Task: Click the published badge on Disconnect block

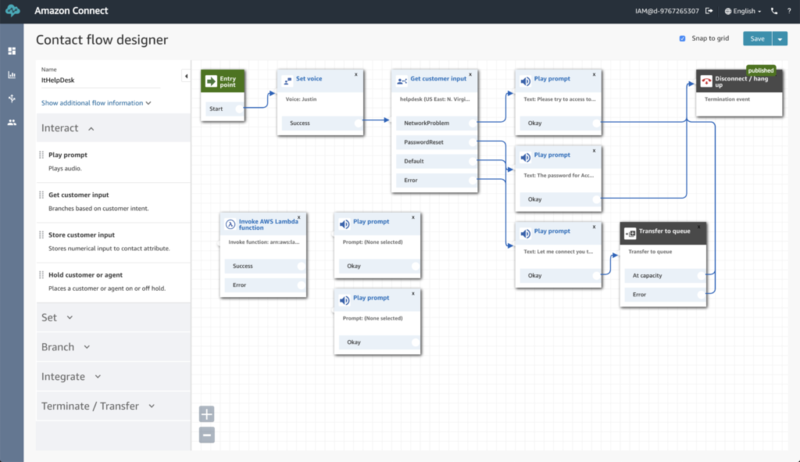Action: pos(761,71)
